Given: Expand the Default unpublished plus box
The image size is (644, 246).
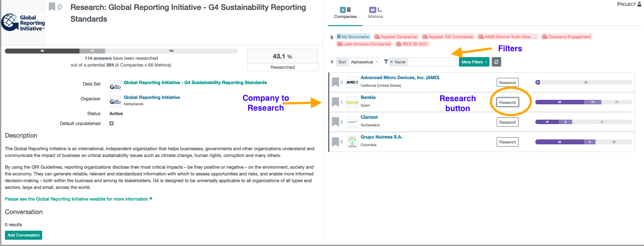Looking at the screenshot, I should pyautogui.click(x=111, y=123).
